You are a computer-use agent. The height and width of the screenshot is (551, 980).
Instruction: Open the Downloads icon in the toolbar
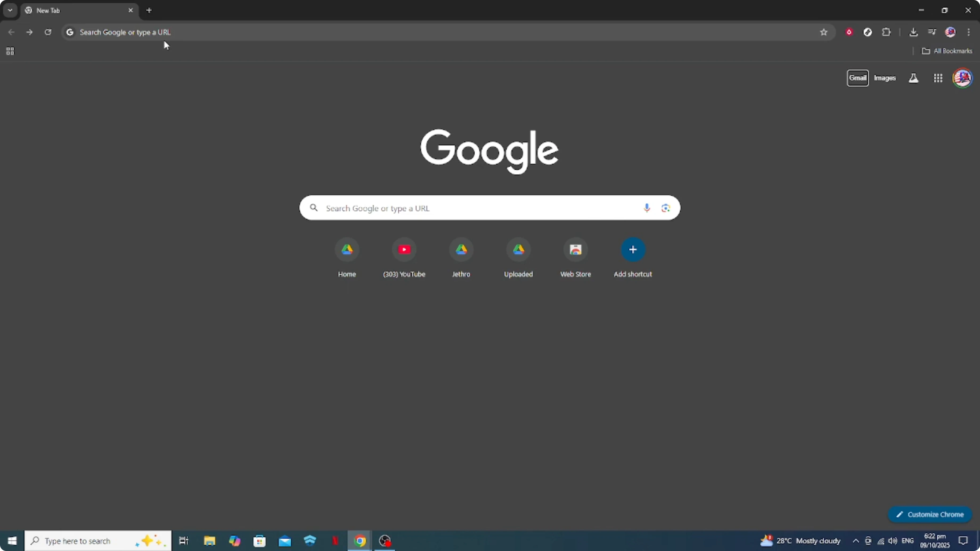point(914,32)
